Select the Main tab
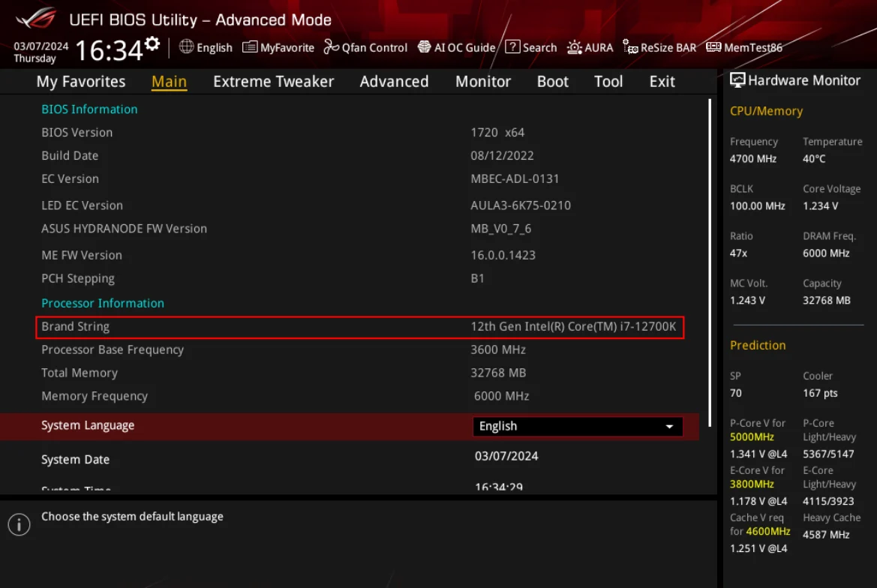Image resolution: width=877 pixels, height=588 pixels. click(x=169, y=82)
